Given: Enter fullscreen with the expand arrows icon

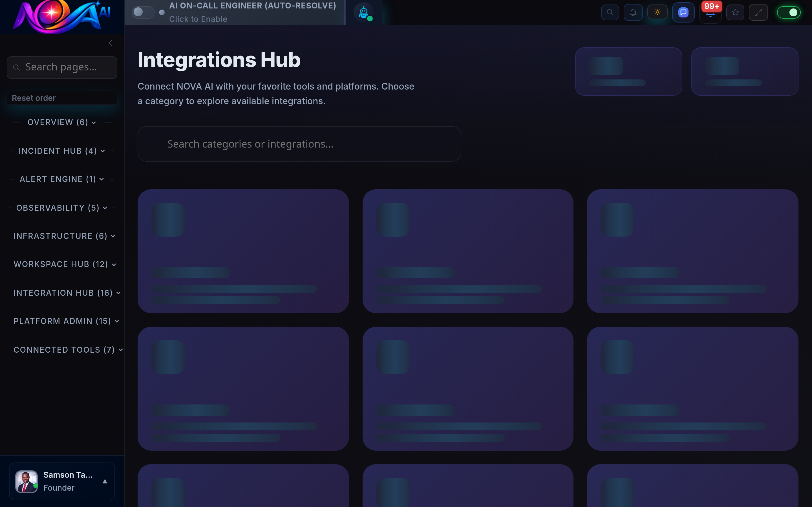Looking at the screenshot, I should (x=758, y=12).
